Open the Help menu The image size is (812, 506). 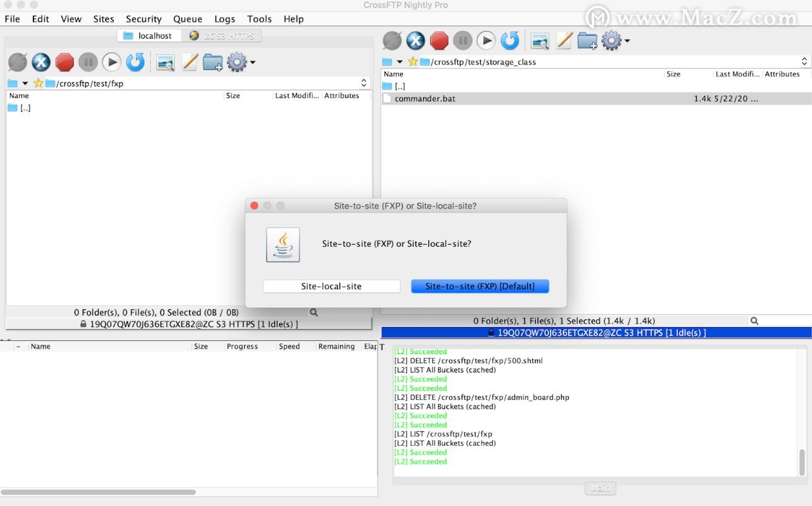(x=293, y=19)
